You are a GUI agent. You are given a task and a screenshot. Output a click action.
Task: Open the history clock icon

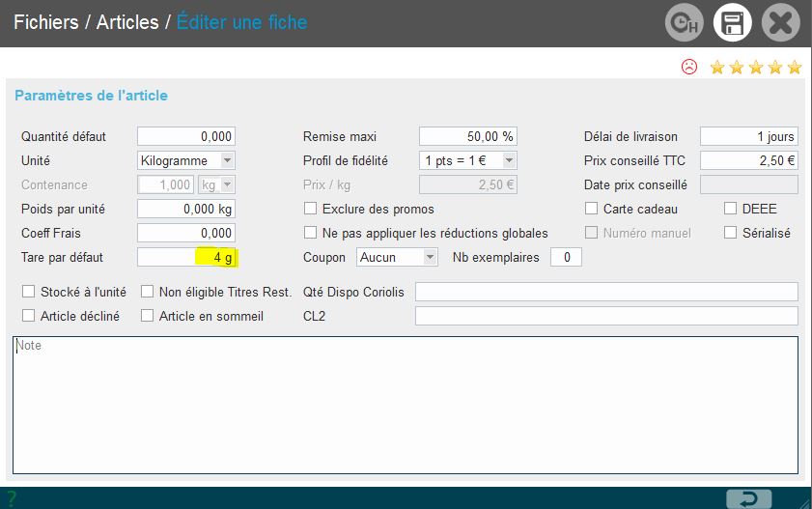[684, 23]
